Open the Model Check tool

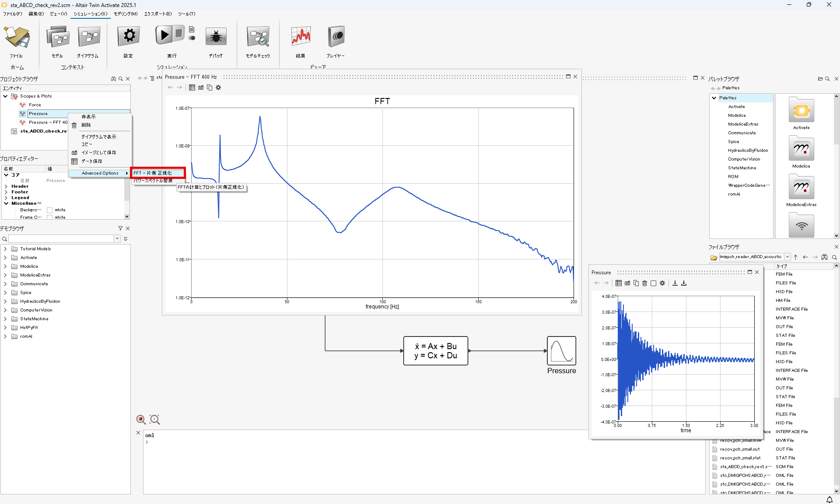pos(258,37)
